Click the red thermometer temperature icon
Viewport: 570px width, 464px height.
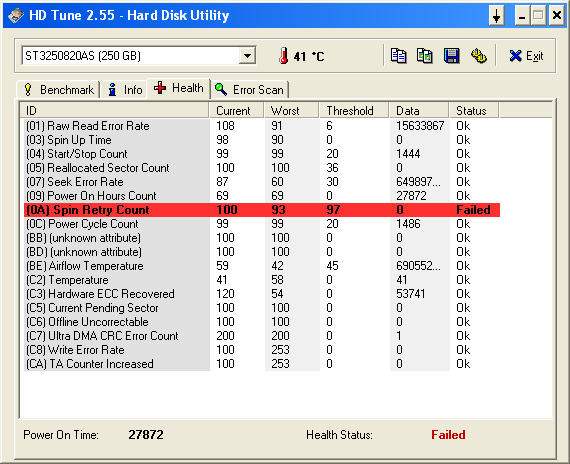[284, 56]
